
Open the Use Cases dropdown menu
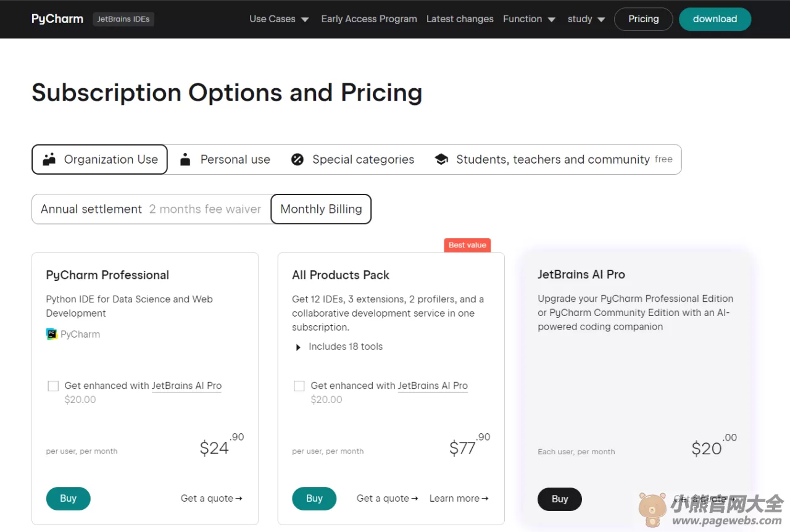279,19
